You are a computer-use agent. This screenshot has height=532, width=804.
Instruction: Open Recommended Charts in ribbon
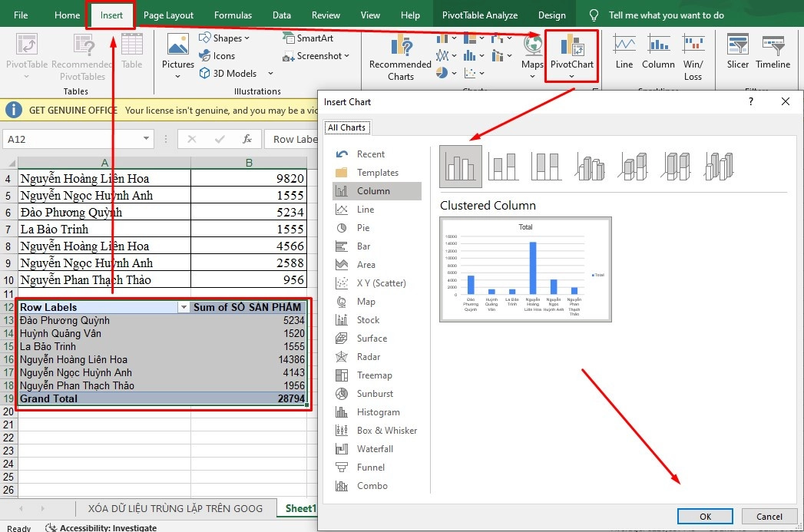click(400, 58)
